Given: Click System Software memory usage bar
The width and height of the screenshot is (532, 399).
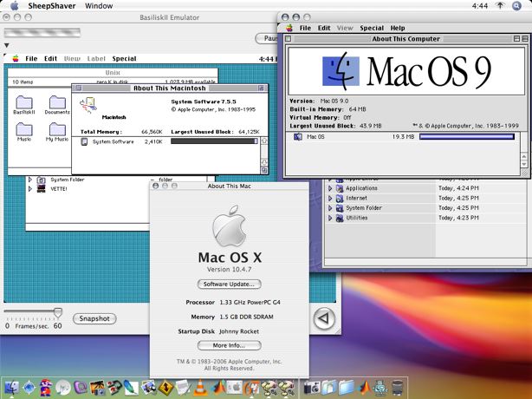Looking at the screenshot, I should [x=214, y=141].
